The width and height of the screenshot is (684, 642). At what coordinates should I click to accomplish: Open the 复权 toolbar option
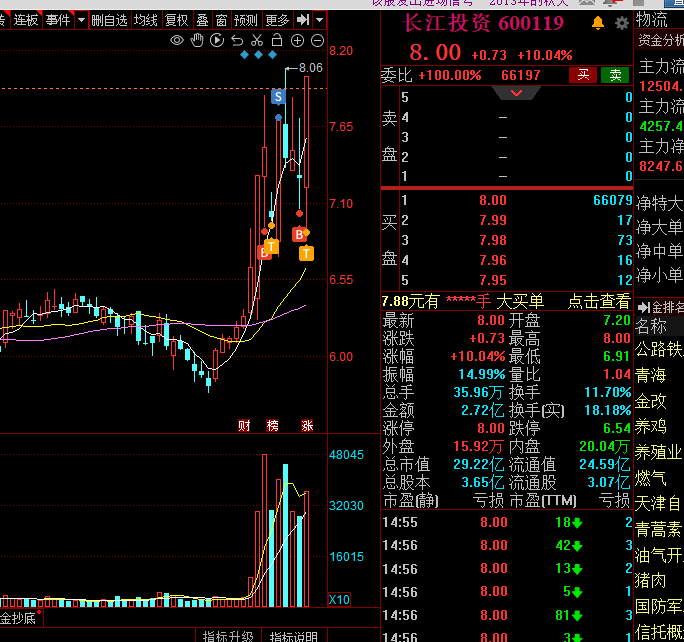[176, 20]
